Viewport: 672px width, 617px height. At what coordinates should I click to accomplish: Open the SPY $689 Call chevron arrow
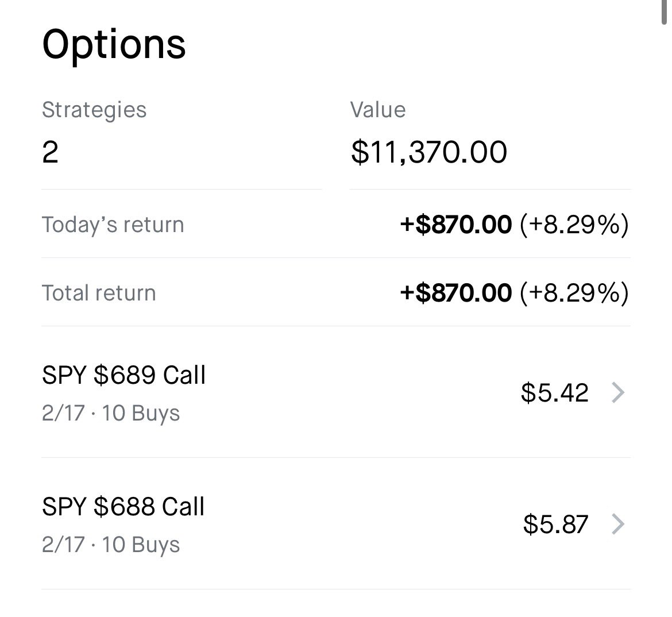point(617,393)
